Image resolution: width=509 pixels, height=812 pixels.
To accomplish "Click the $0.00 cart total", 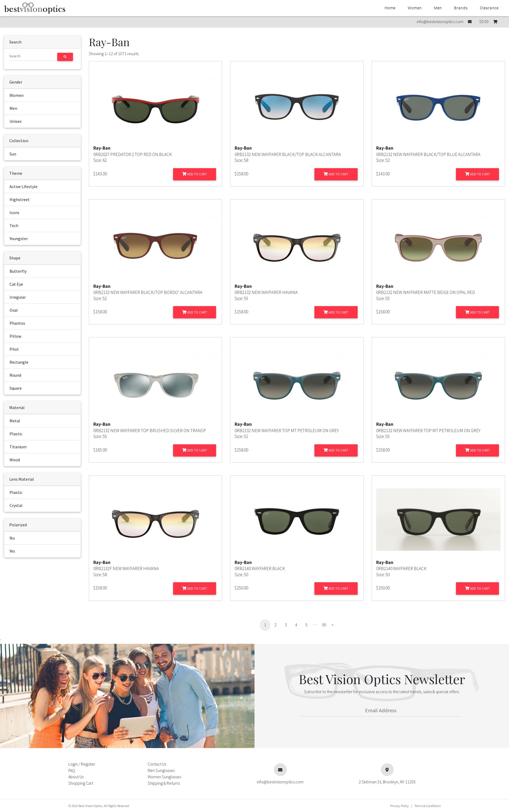I will (484, 22).
